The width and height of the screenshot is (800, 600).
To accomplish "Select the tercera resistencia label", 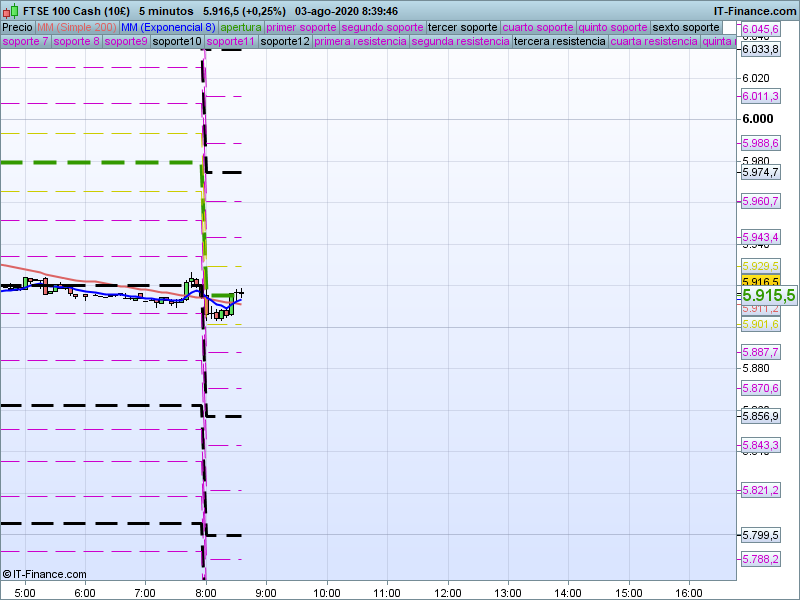I will point(559,42).
